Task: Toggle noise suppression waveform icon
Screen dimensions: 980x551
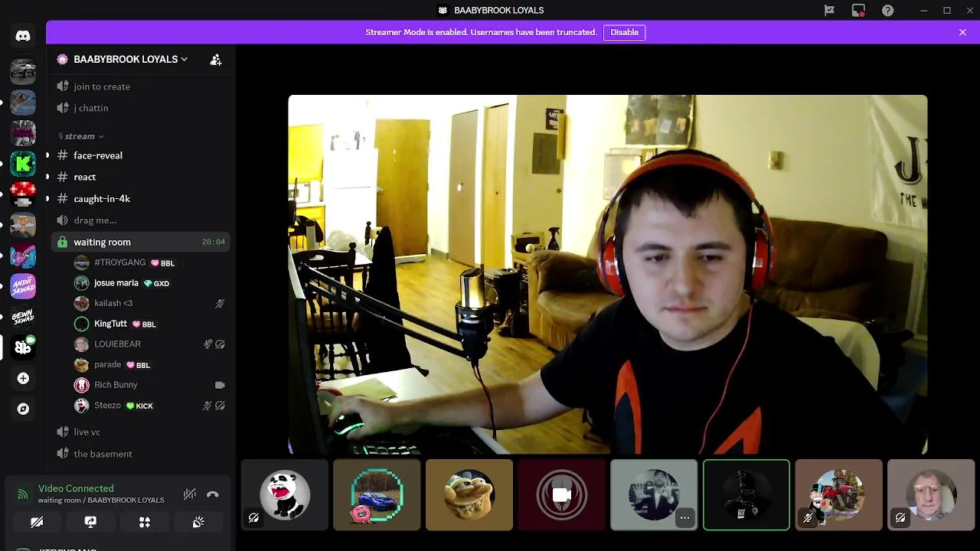Action: coord(190,494)
